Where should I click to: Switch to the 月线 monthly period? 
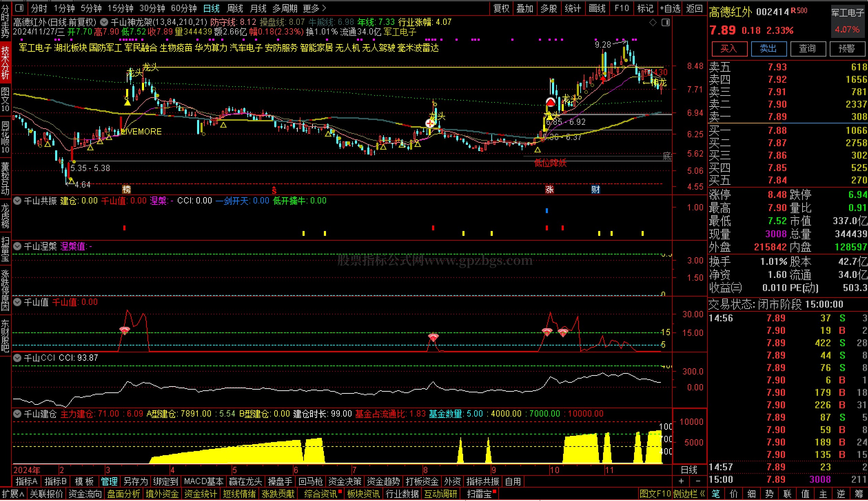coord(258,8)
